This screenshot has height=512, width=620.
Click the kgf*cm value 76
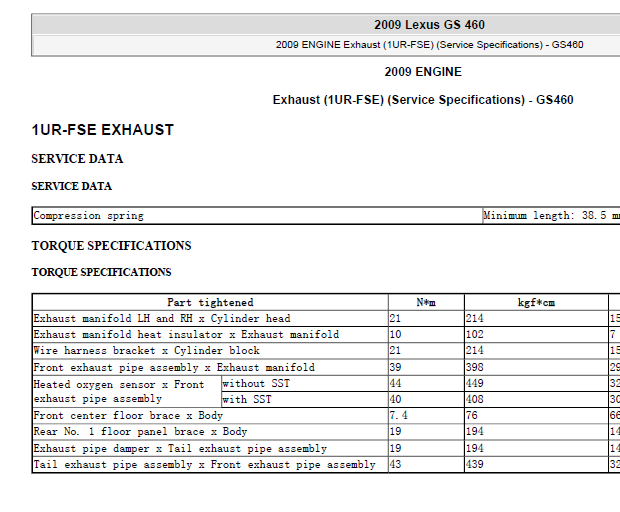pyautogui.click(x=472, y=416)
